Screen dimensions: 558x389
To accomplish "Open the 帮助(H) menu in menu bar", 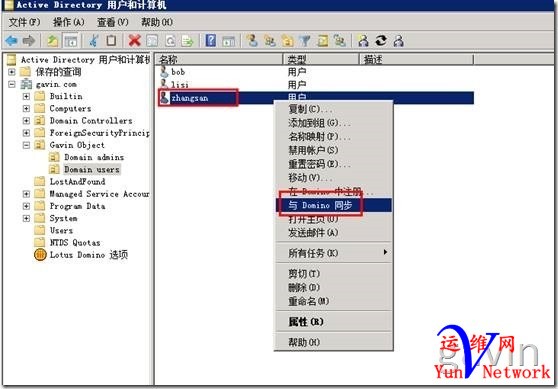I will (x=157, y=22).
